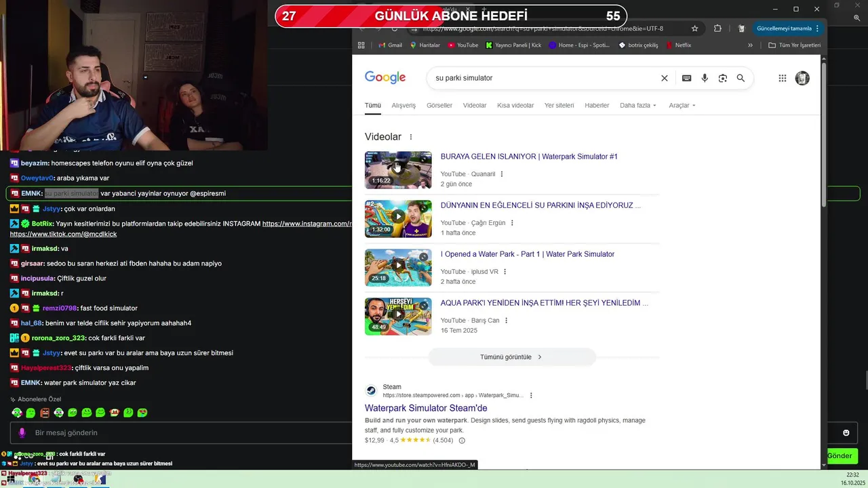Submit search with the magnifier icon
The width and height of the screenshot is (868, 488).
coord(741,78)
